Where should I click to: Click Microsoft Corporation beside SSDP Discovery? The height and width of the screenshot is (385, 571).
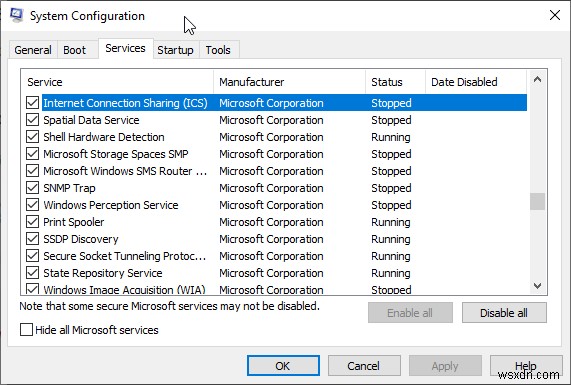[x=271, y=239]
